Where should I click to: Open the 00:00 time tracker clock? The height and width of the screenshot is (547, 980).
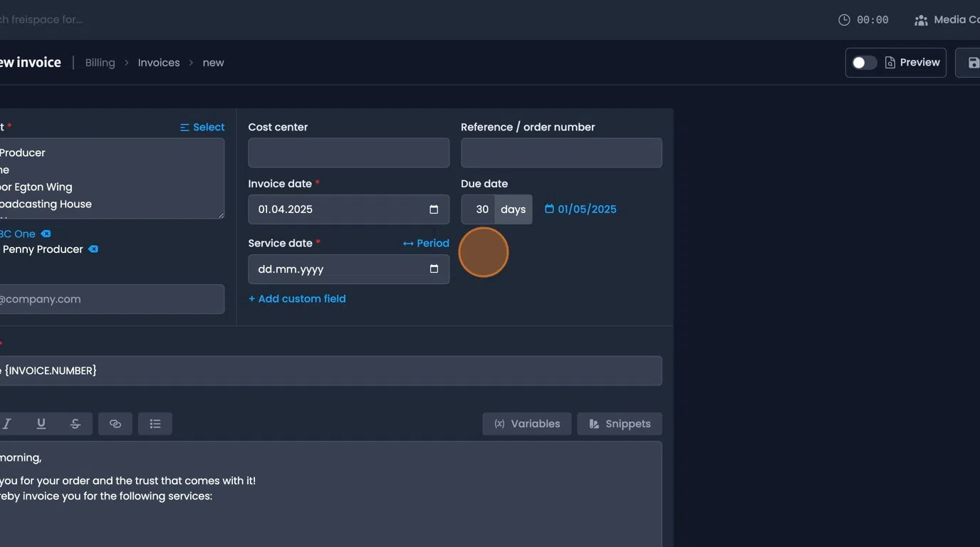(863, 19)
